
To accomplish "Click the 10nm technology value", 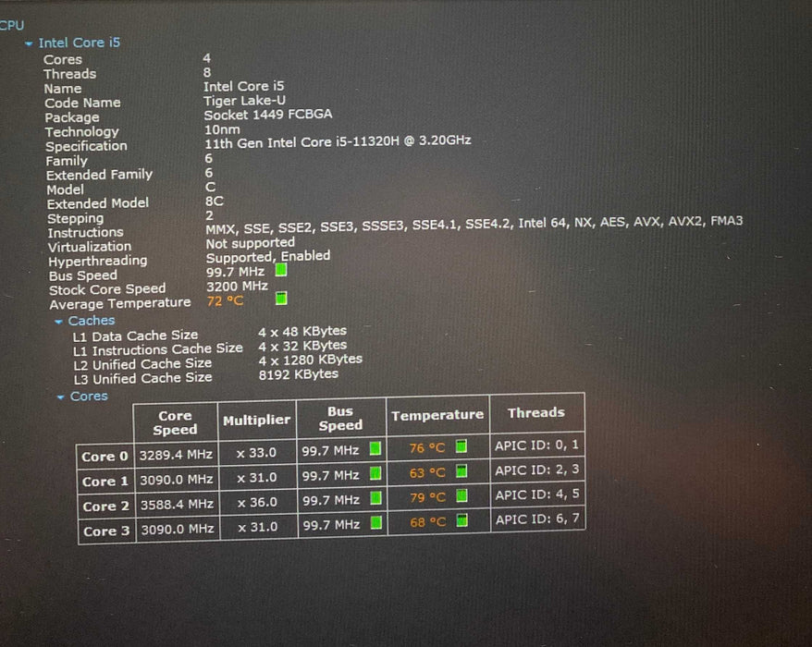I will pyautogui.click(x=222, y=129).
